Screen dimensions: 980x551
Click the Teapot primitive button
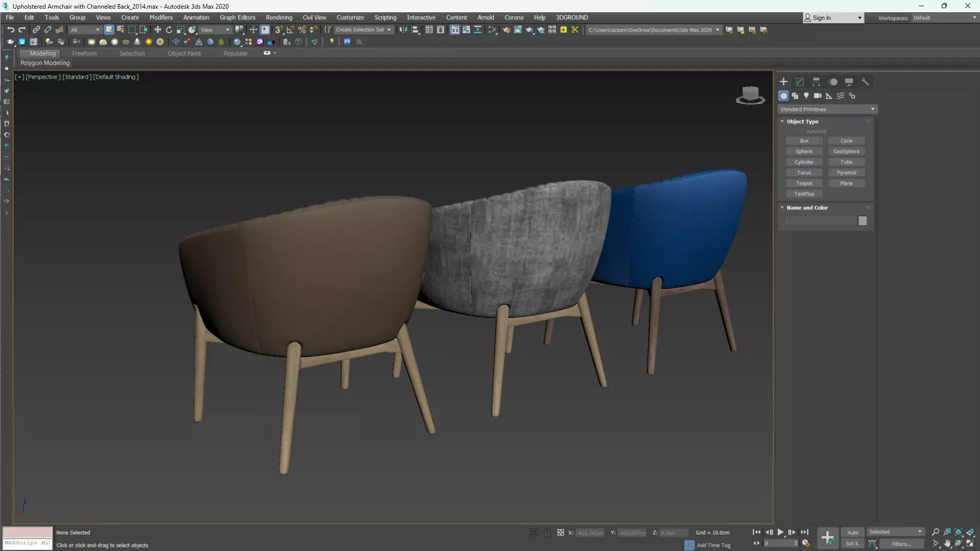pos(804,183)
